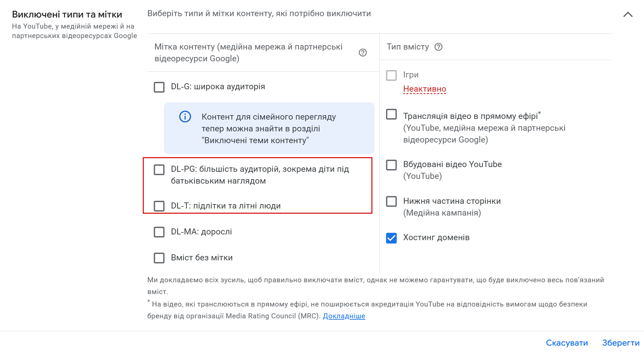
Task: Click help icon next to content label header
Action: (x=362, y=53)
